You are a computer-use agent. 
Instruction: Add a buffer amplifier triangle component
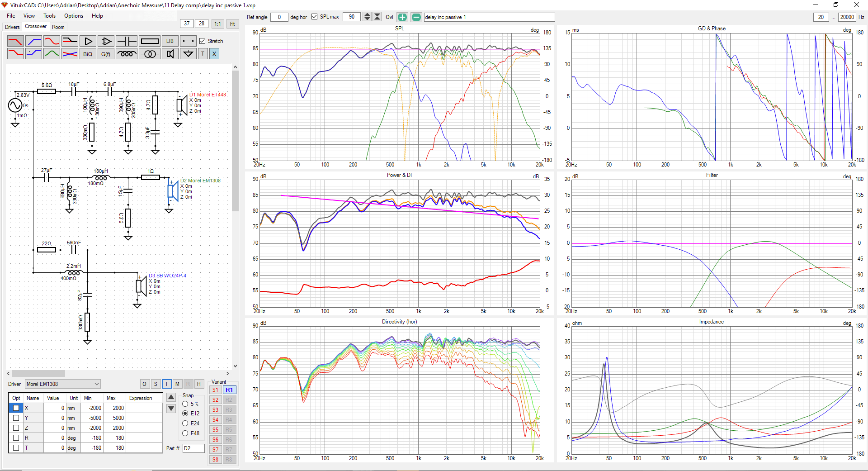point(88,41)
